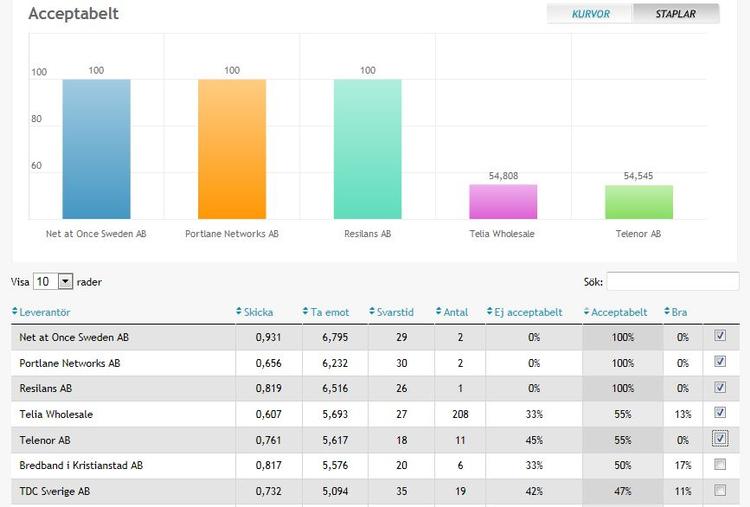Select Bredband i Kristianstad AB row name

81,465
